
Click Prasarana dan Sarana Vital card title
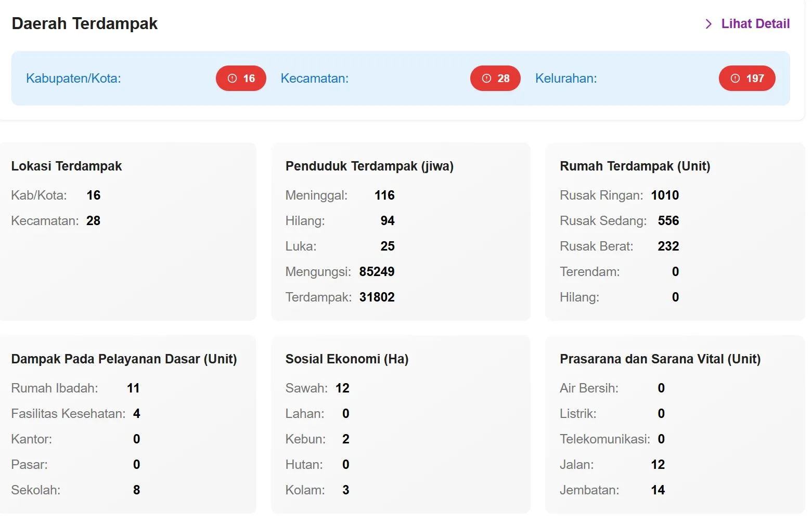[x=660, y=359]
